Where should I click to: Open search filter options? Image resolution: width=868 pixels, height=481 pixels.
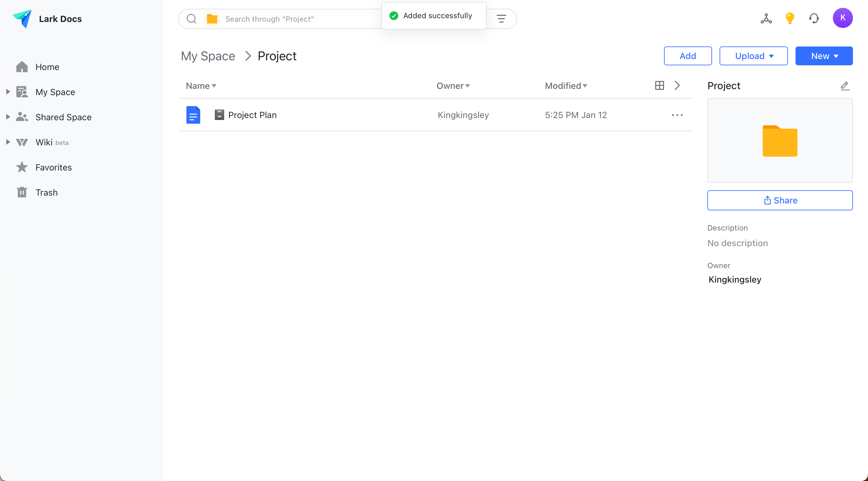[x=501, y=19]
